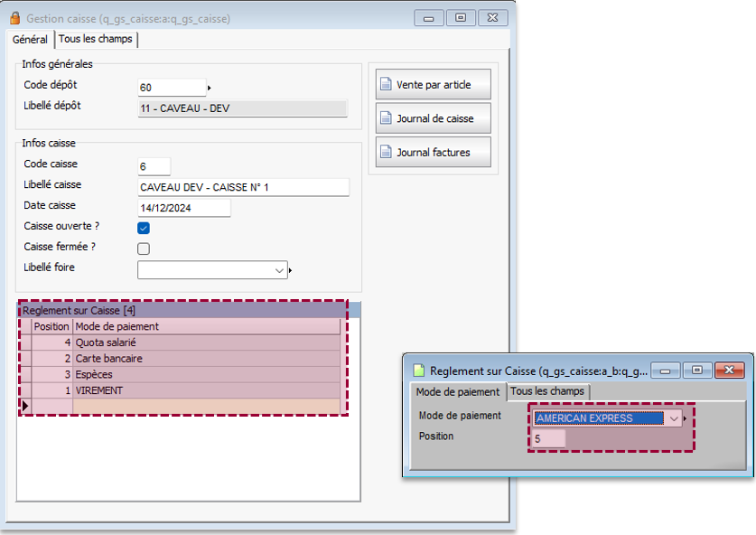Open Tous les champs tab in Reglement window
Viewport: 756px width, 535px height.
[x=547, y=391]
